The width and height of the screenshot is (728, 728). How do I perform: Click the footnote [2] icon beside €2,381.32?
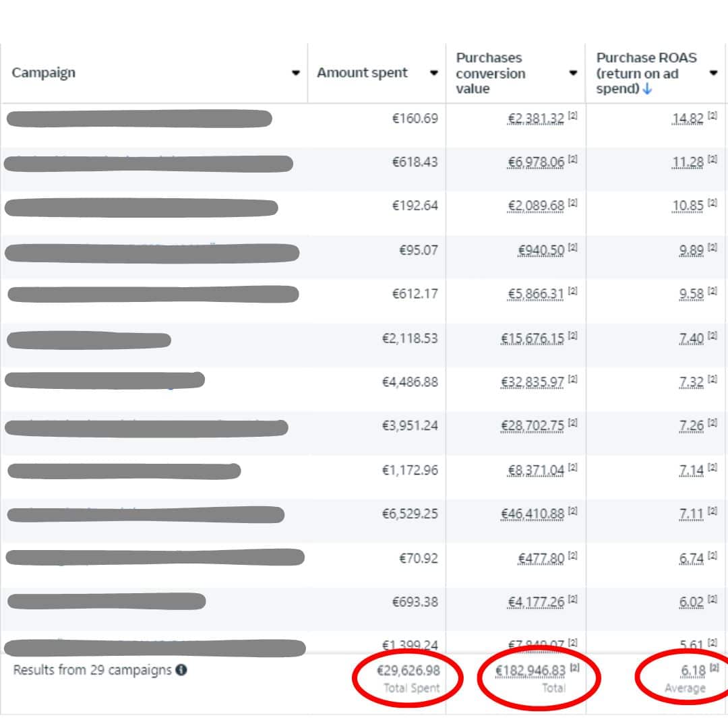573,116
